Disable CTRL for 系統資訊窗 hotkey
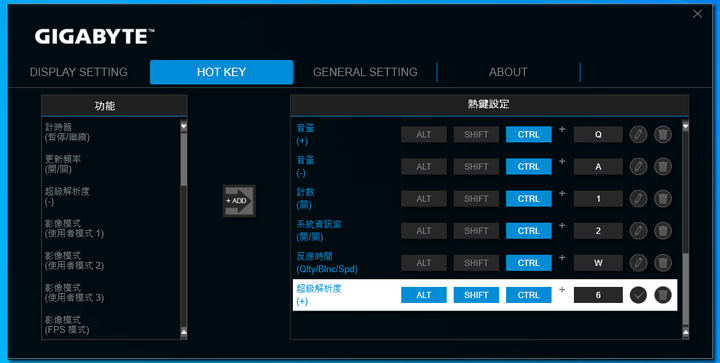Image resolution: width=720 pixels, height=363 pixels. (529, 231)
